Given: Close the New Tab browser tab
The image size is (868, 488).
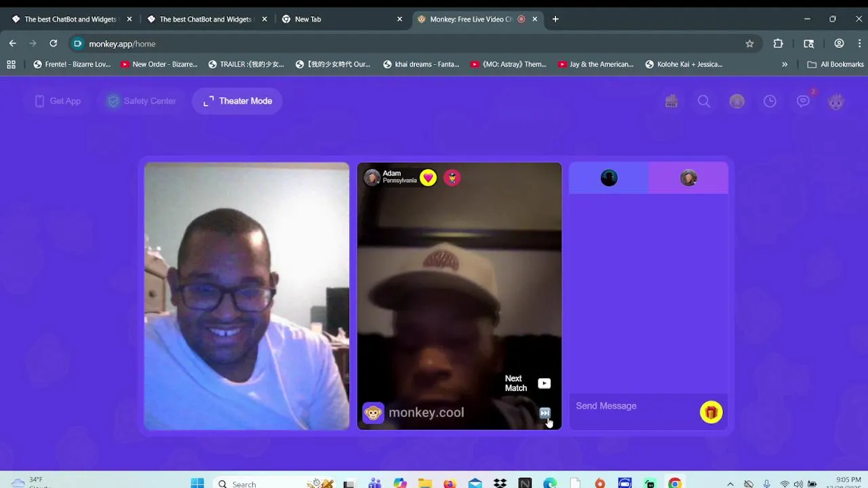Looking at the screenshot, I should click(x=400, y=19).
